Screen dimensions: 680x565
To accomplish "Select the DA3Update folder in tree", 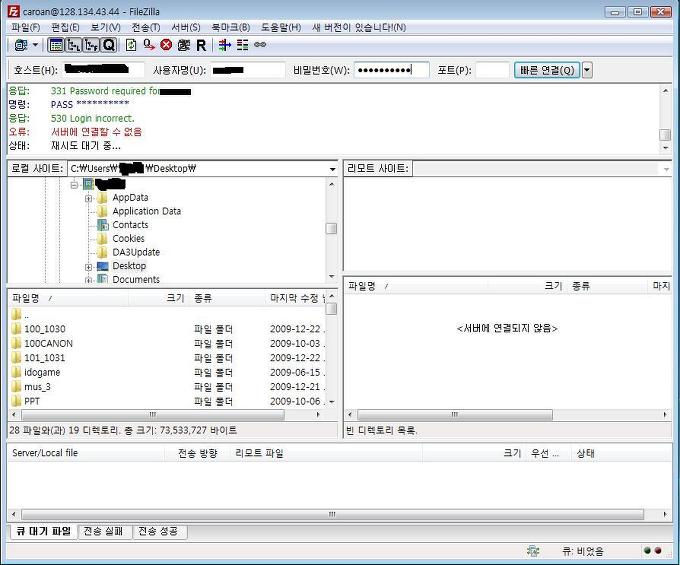I will coord(136,252).
